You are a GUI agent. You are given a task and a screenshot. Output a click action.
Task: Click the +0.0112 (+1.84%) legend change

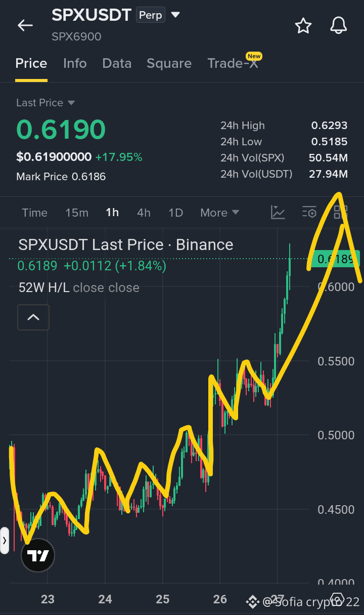(115, 266)
